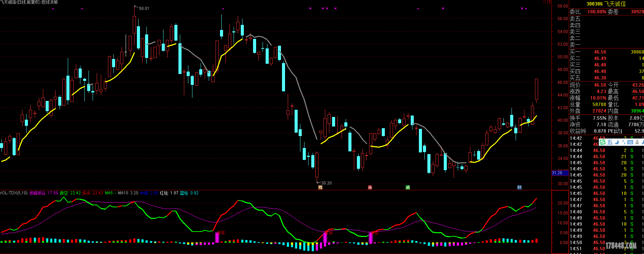Click the 20.00 label on the indicator axis

coord(563,203)
